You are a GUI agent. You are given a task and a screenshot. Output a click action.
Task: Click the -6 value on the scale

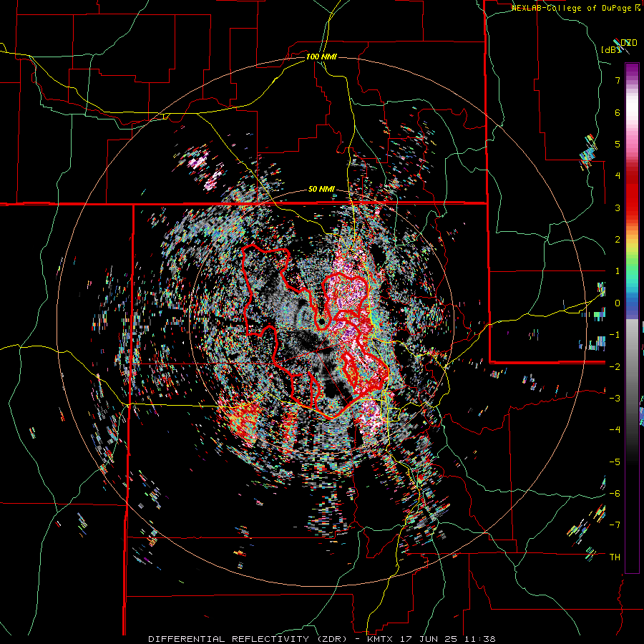[x=615, y=494]
